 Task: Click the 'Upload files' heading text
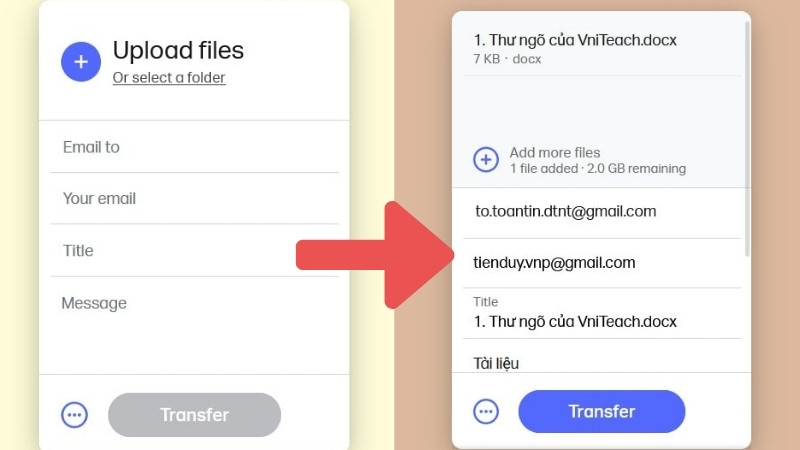178,51
